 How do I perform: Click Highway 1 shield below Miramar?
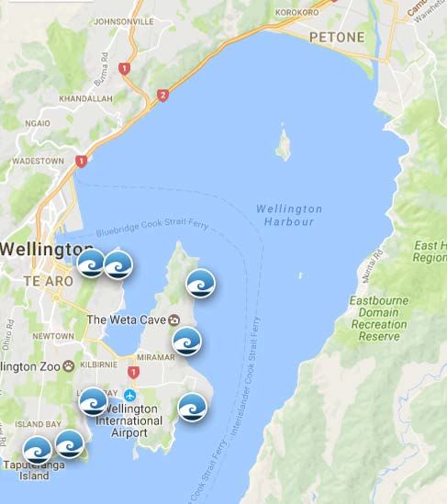click(133, 373)
